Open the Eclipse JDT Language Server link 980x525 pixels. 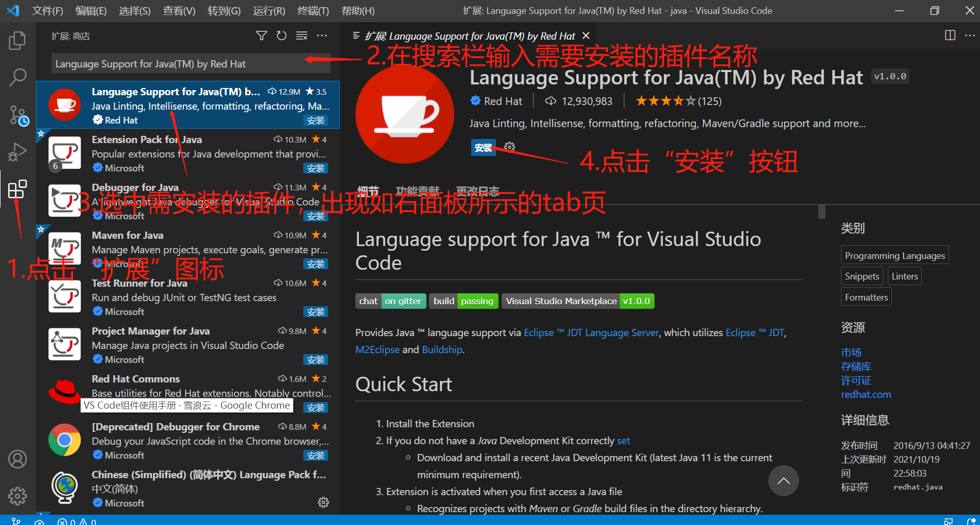[591, 333]
